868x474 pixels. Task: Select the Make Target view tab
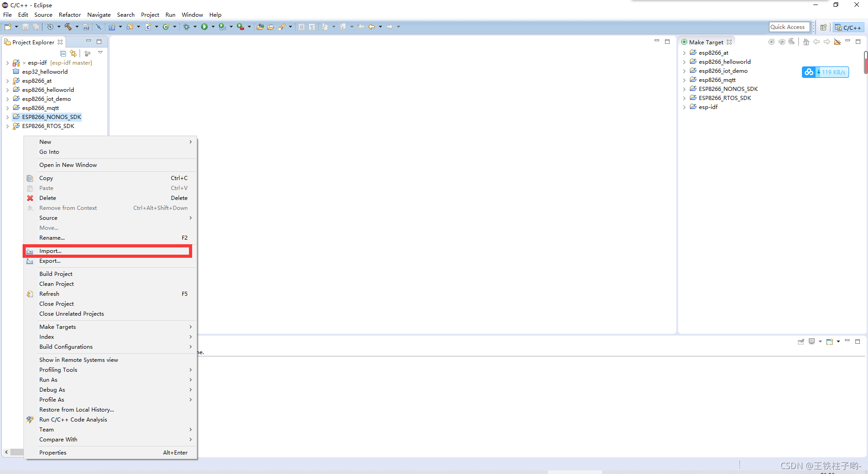click(706, 42)
